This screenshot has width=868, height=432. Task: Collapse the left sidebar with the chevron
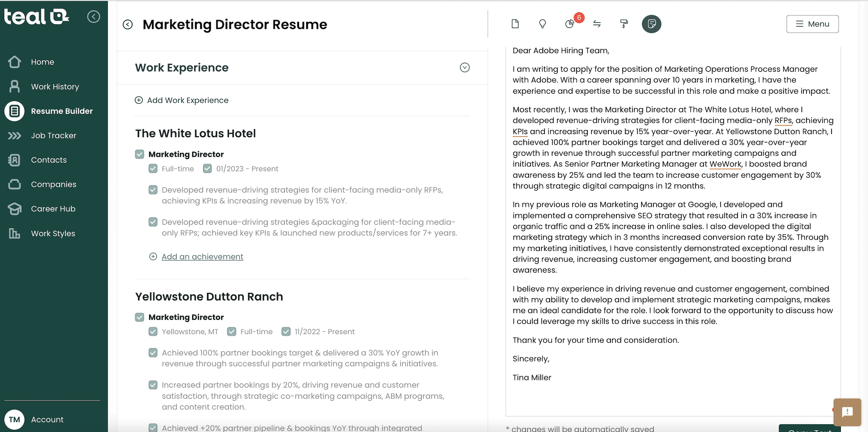point(94,17)
